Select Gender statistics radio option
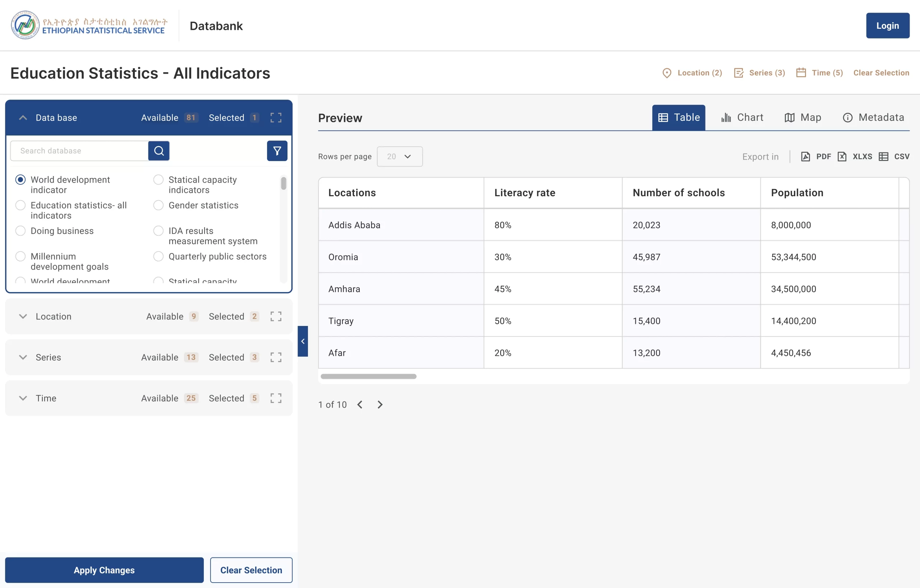This screenshot has width=920, height=588. coord(158,205)
